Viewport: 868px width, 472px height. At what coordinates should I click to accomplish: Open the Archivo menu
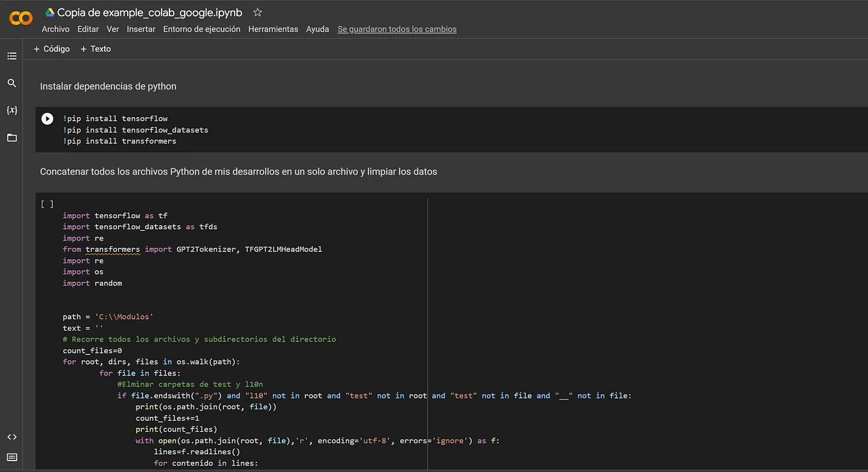[56, 29]
